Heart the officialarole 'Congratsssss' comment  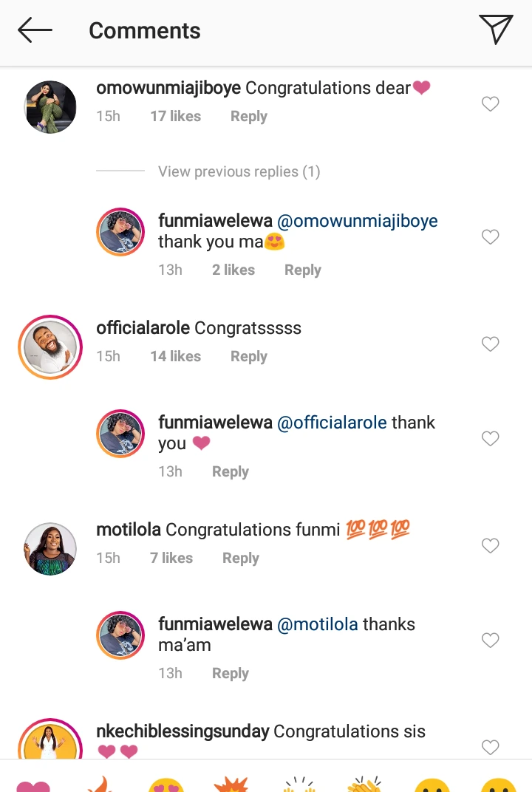tap(490, 344)
